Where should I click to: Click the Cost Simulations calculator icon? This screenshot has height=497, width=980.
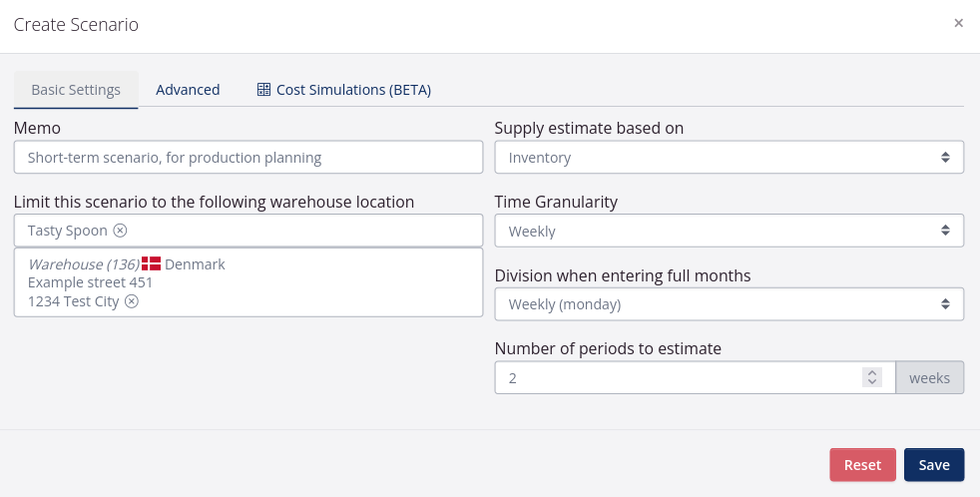coord(263,90)
